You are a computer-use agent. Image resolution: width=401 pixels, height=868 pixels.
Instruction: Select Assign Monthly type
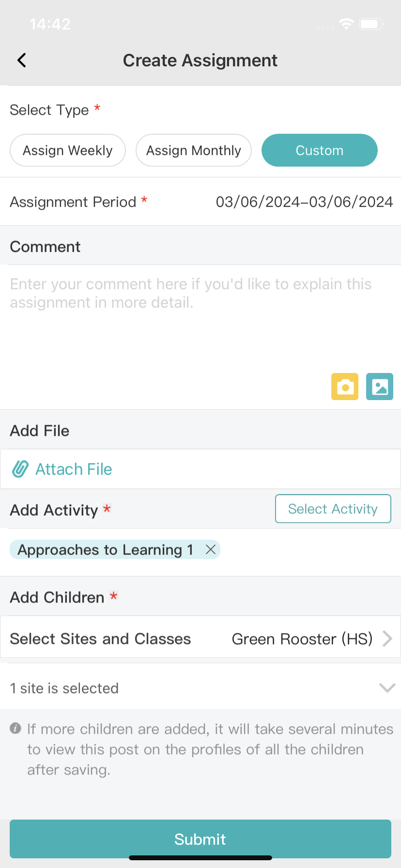click(x=194, y=150)
